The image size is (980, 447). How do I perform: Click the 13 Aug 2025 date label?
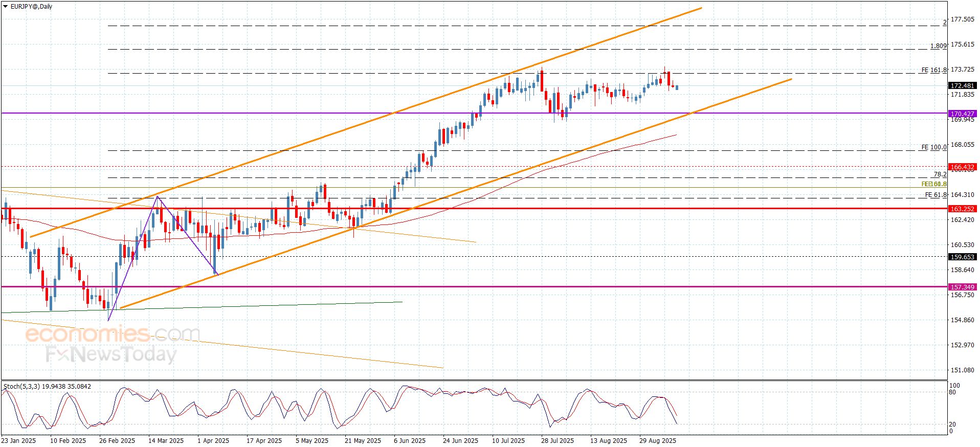click(x=608, y=441)
